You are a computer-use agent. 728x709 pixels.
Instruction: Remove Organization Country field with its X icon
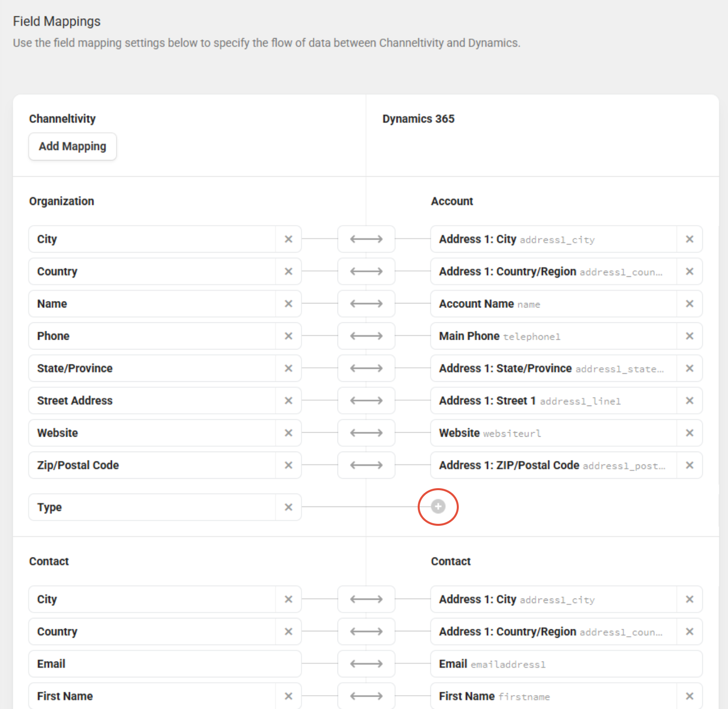289,271
